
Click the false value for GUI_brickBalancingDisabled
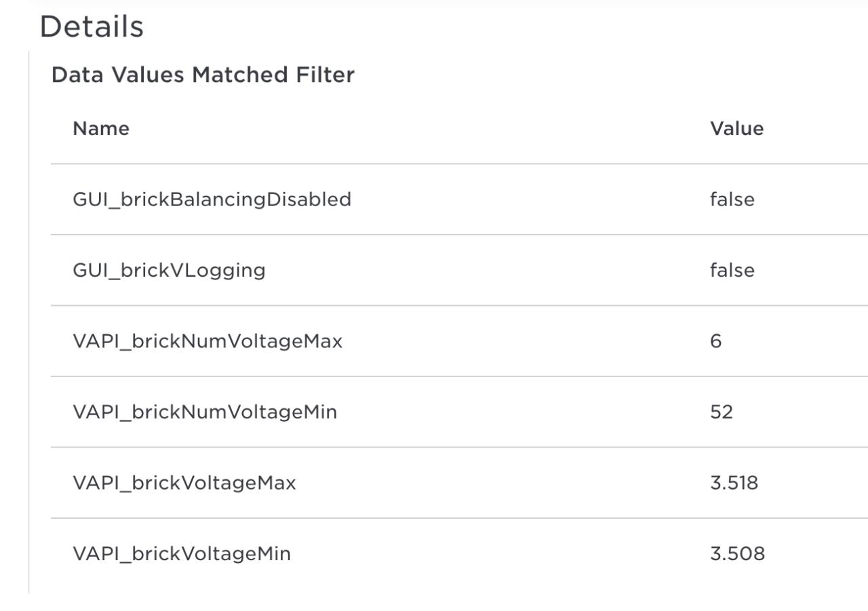tap(732, 199)
